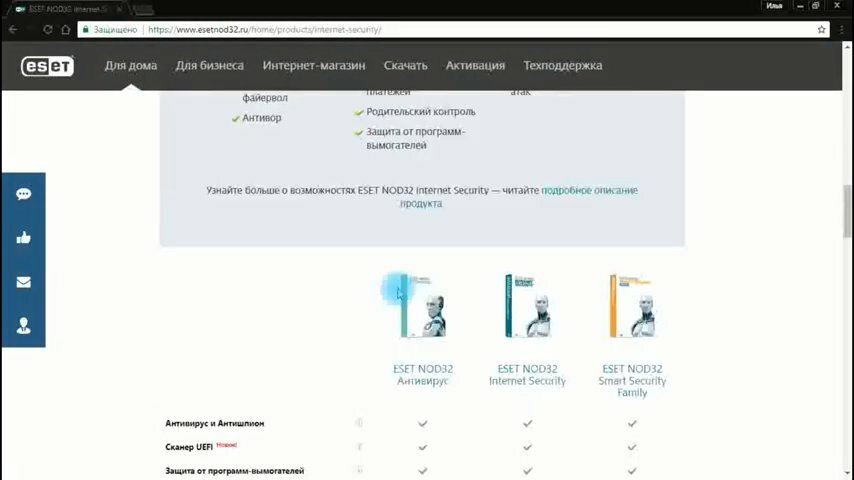The image size is (854, 480).
Task: Click info icon for Антивирус и Антишпион row
Action: click(359, 423)
